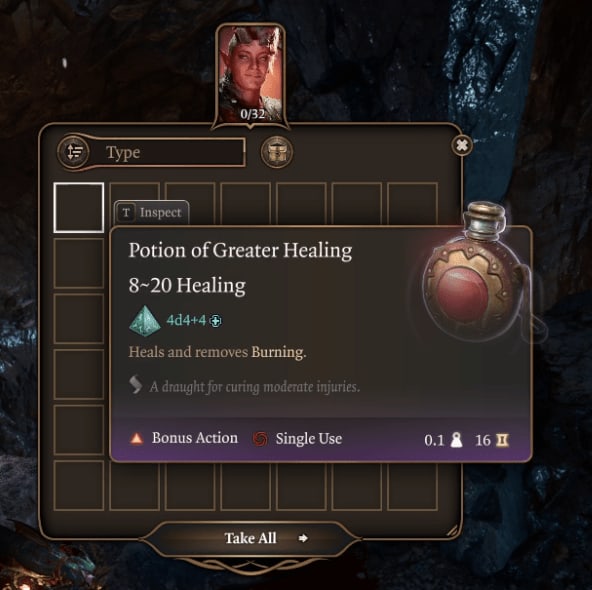Select the top-right empty inventory slot
The height and width of the screenshot is (590, 592).
coord(412,203)
